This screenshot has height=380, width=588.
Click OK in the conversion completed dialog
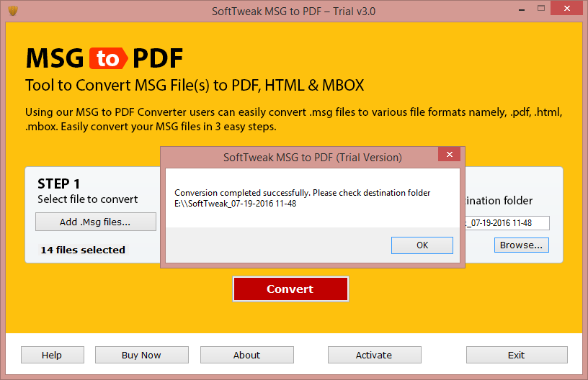(422, 245)
